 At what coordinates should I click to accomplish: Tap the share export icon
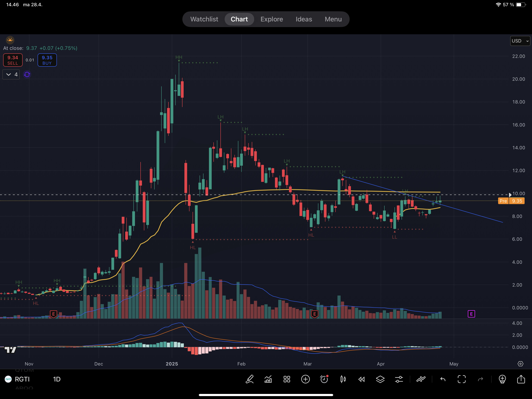(521, 379)
